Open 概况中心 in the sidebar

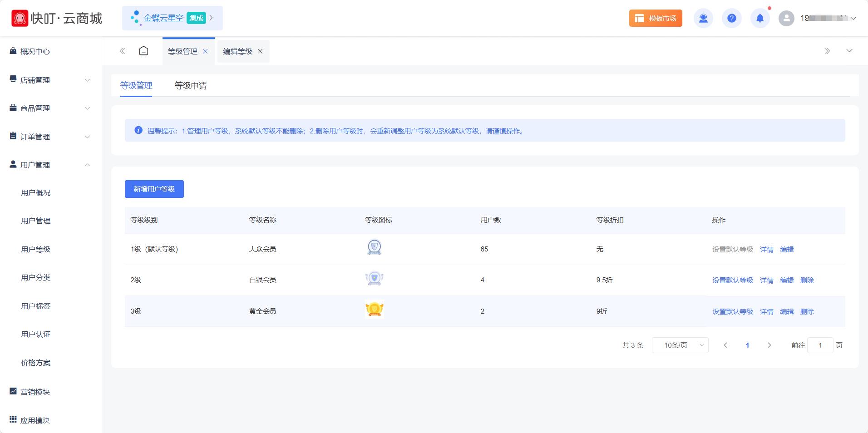[35, 51]
